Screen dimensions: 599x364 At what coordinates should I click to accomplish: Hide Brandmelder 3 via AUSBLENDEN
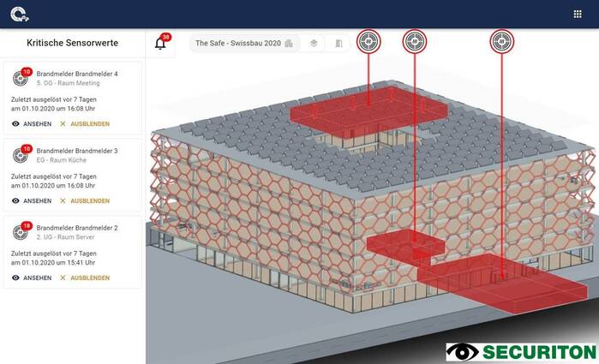pos(85,201)
